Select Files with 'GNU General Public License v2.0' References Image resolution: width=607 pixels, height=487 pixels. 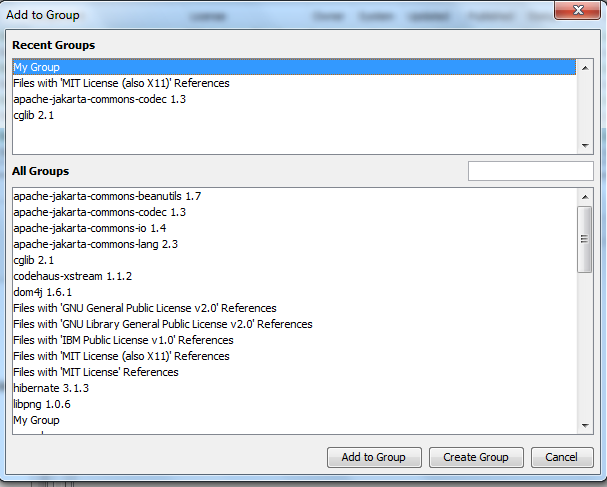(145, 308)
